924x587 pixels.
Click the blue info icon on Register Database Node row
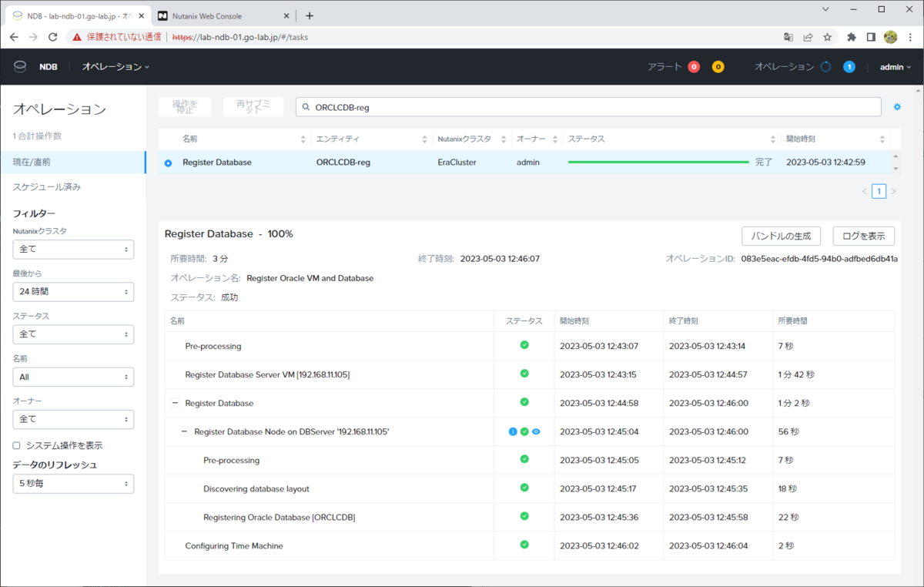[513, 431]
